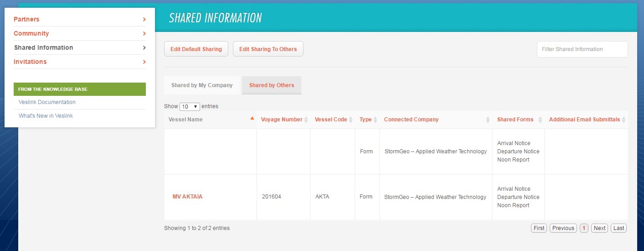Click the Voyage Number sort icon
This screenshot has width=644, height=251.
click(x=306, y=120)
